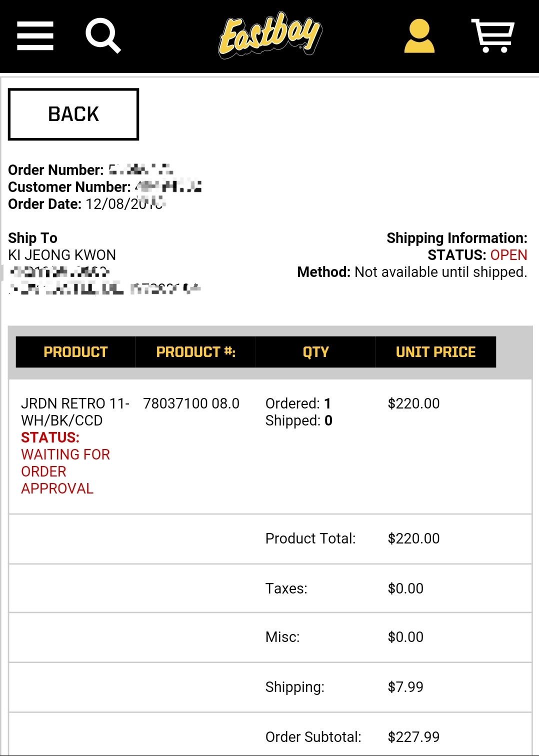Tap the WAITING FOR ORDER APPROVAL status
539x756 pixels.
click(65, 471)
